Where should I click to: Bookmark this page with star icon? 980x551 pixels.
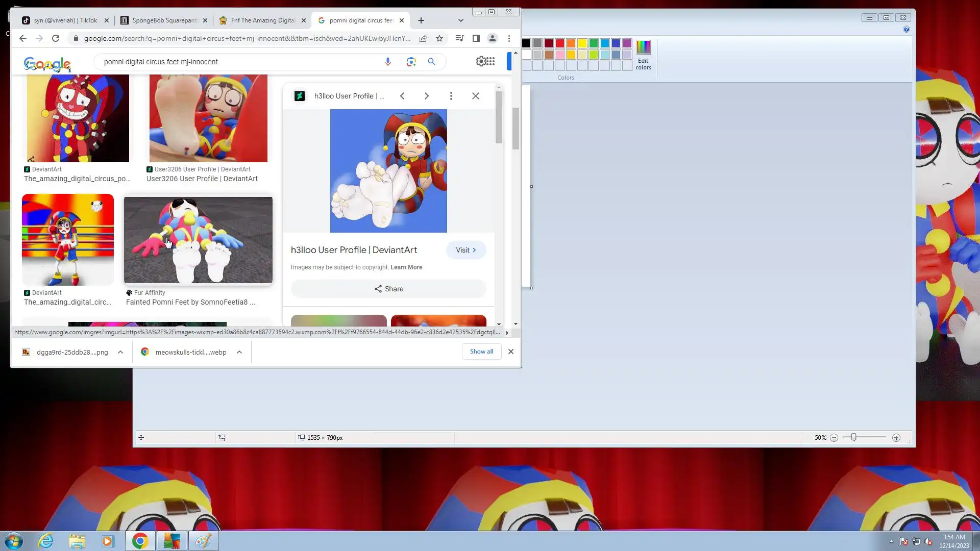[x=439, y=38]
